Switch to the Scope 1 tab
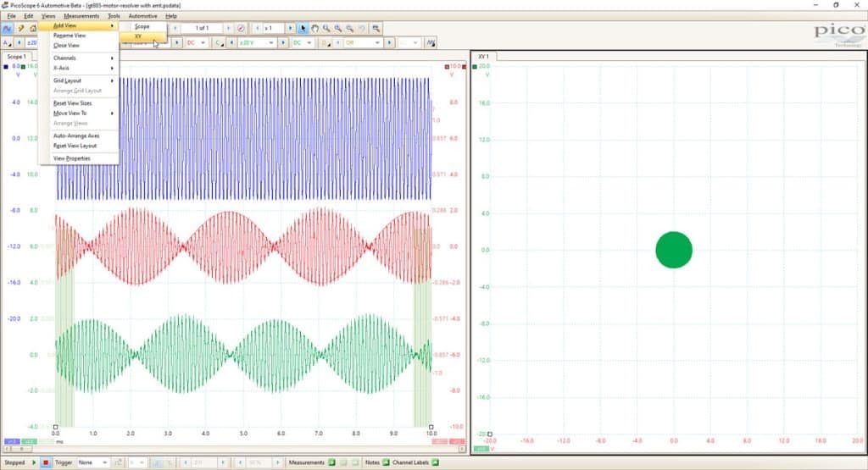868x470 pixels. pyautogui.click(x=16, y=57)
